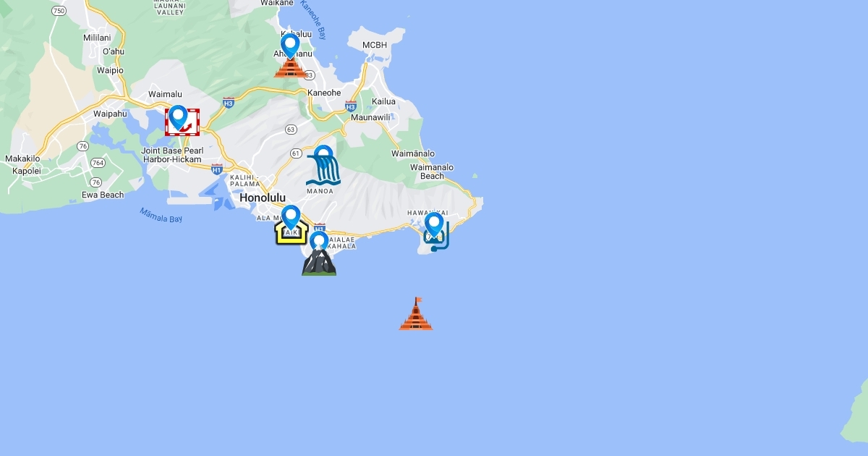The width and height of the screenshot is (868, 456).
Task: Open the Manoa waterfall marker
Action: tap(323, 168)
